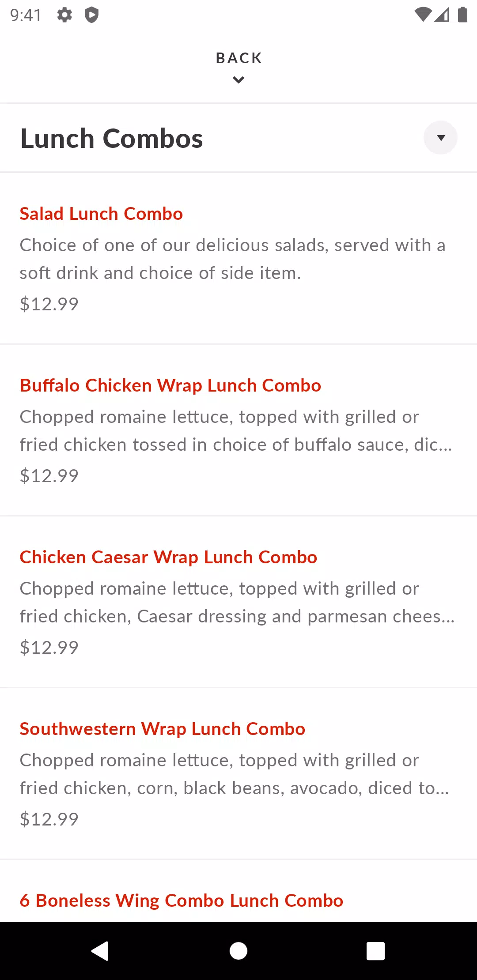Tap the Android back navigation triangle
This screenshot has width=477, height=980.
coord(100,951)
